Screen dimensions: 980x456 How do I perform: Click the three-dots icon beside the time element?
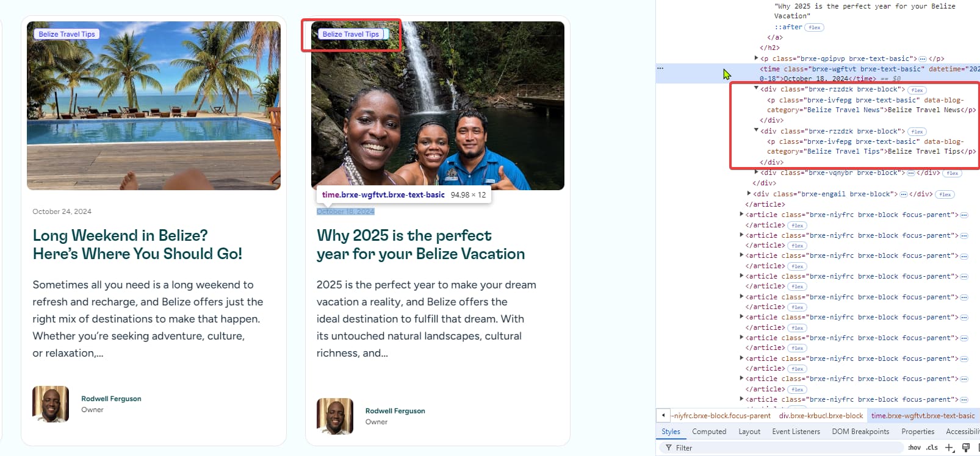click(x=660, y=68)
